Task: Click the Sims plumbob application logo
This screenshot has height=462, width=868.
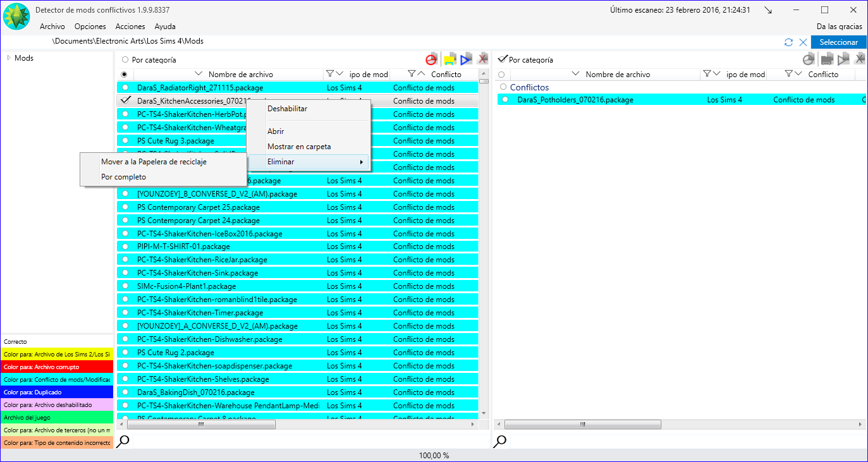Action: pos(16,16)
